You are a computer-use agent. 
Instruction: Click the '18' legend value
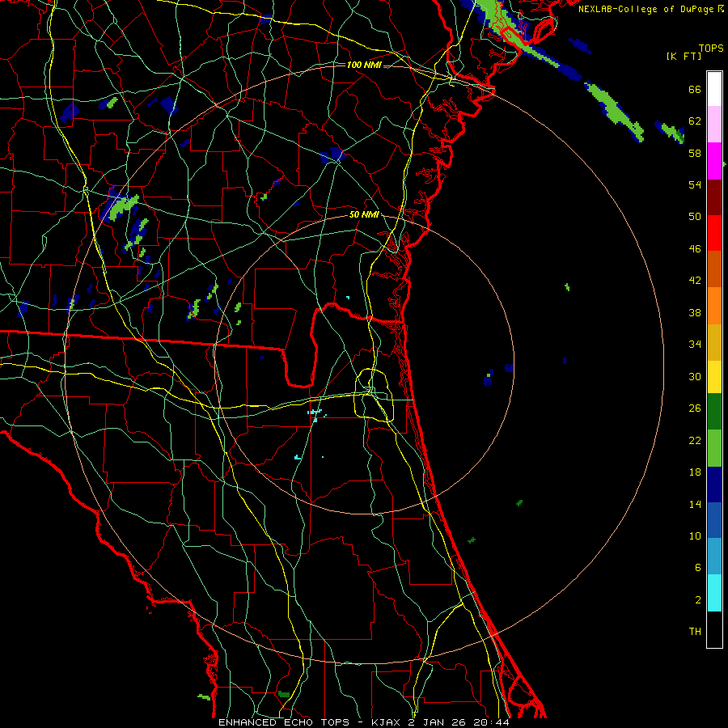(x=695, y=472)
